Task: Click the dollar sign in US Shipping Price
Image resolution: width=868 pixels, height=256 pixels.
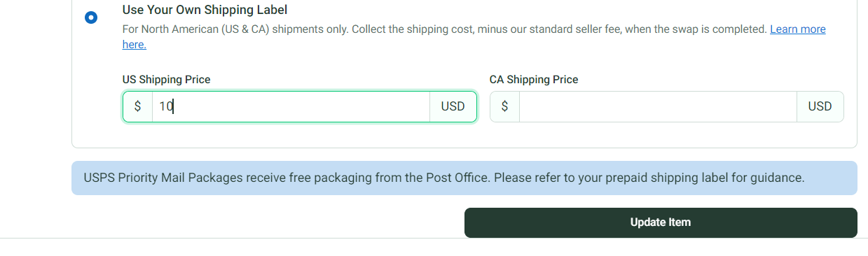Action: (137, 106)
